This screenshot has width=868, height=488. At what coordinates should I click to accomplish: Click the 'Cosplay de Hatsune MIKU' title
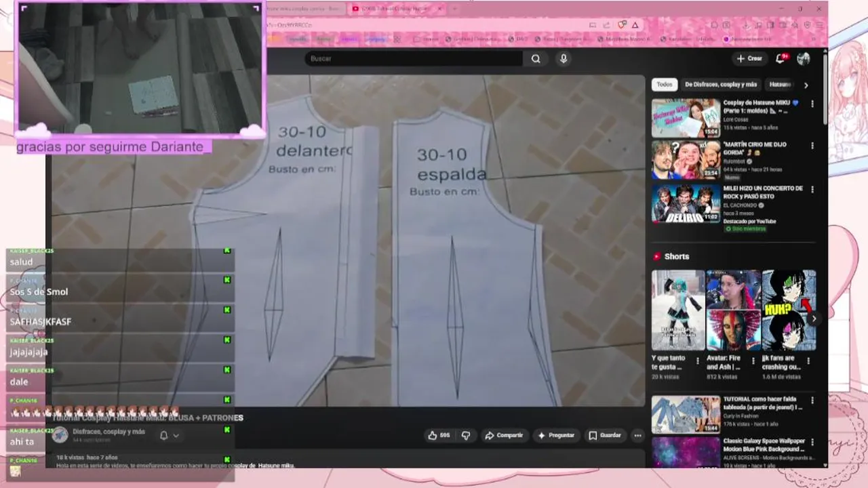click(x=760, y=107)
